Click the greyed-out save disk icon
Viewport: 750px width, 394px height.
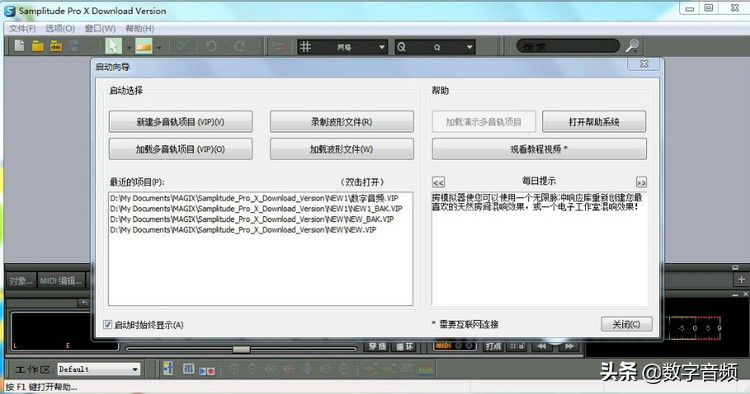point(74,46)
